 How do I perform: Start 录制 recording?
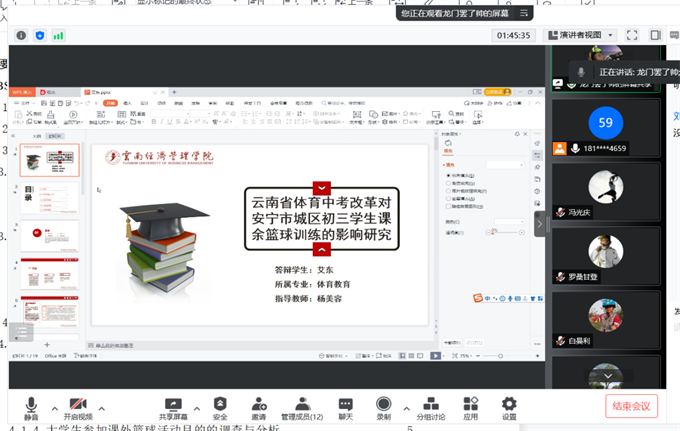383,406
